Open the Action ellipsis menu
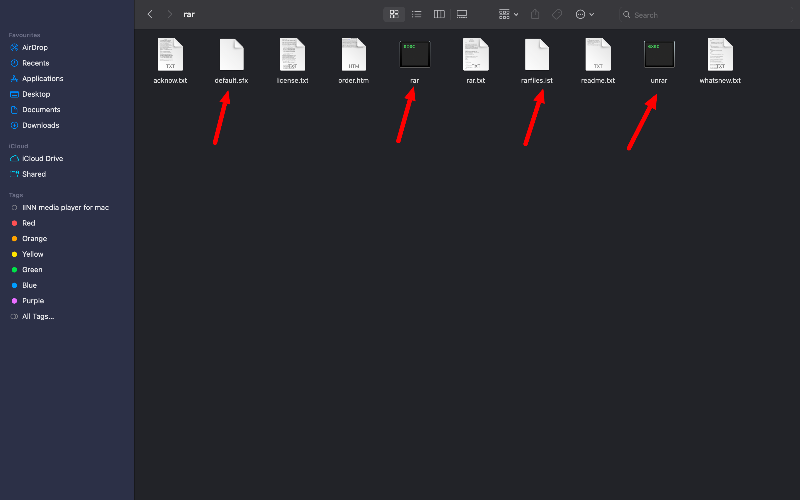Image resolution: width=800 pixels, height=500 pixels. pyautogui.click(x=585, y=14)
